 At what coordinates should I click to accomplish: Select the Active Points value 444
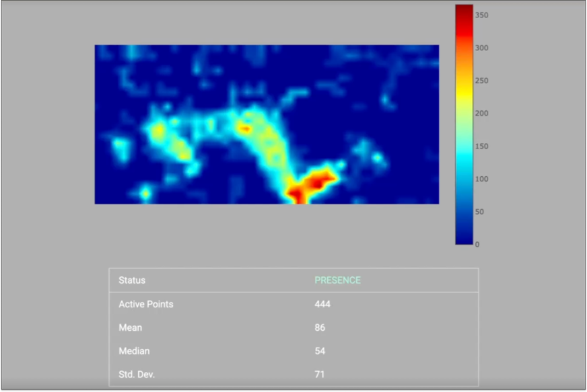click(x=322, y=304)
